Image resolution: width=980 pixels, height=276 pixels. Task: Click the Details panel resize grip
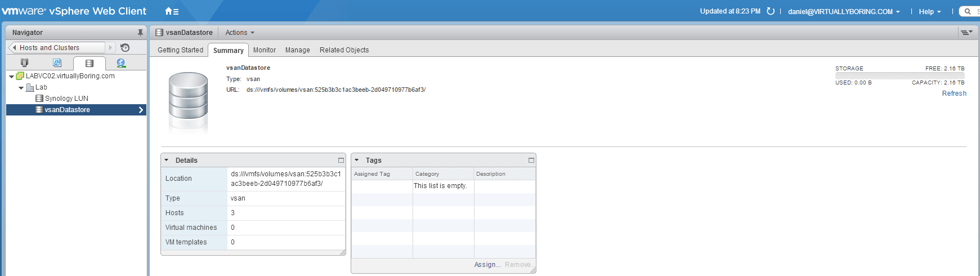tap(343, 253)
